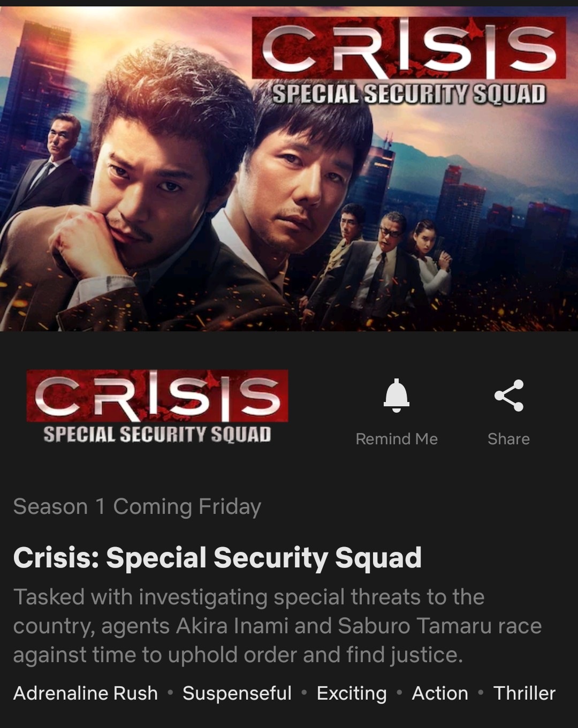Select the Exciting tag

352,693
